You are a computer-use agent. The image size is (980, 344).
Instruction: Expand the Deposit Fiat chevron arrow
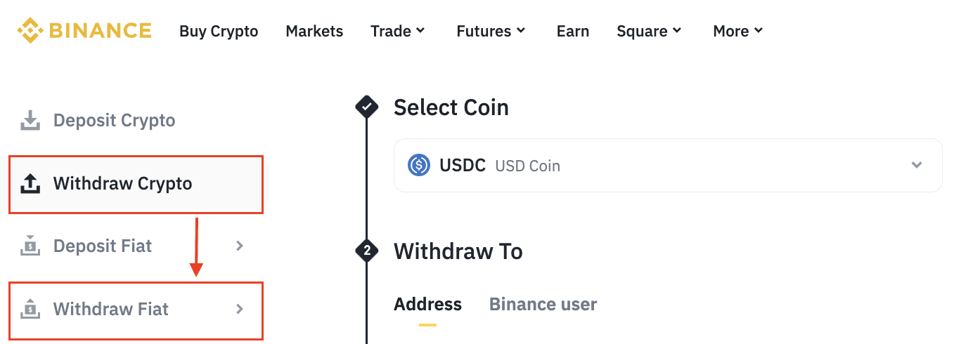240,246
